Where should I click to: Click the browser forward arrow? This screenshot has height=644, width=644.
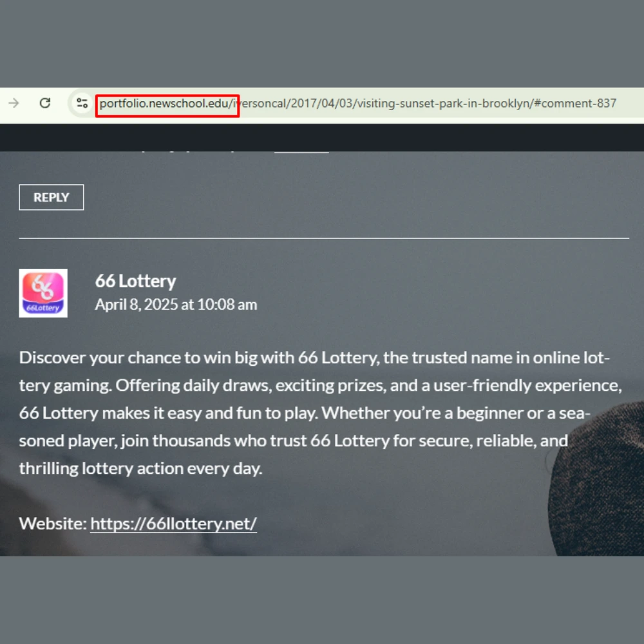(x=14, y=103)
